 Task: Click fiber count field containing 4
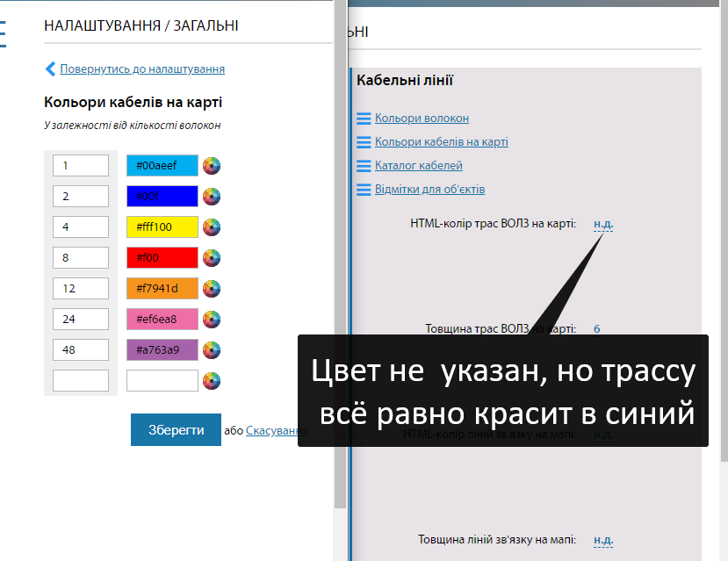pyautogui.click(x=81, y=227)
